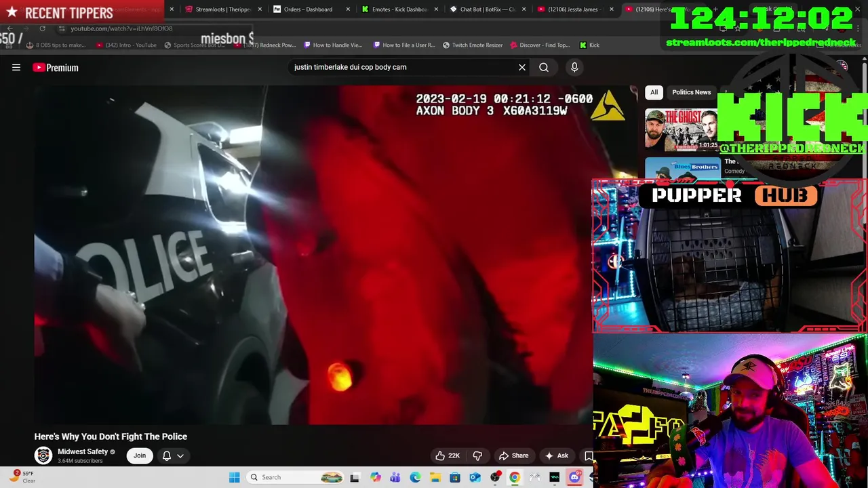Close the 'Chat Bot | BotRix' tab
The width and height of the screenshot is (868, 488).
[524, 9]
